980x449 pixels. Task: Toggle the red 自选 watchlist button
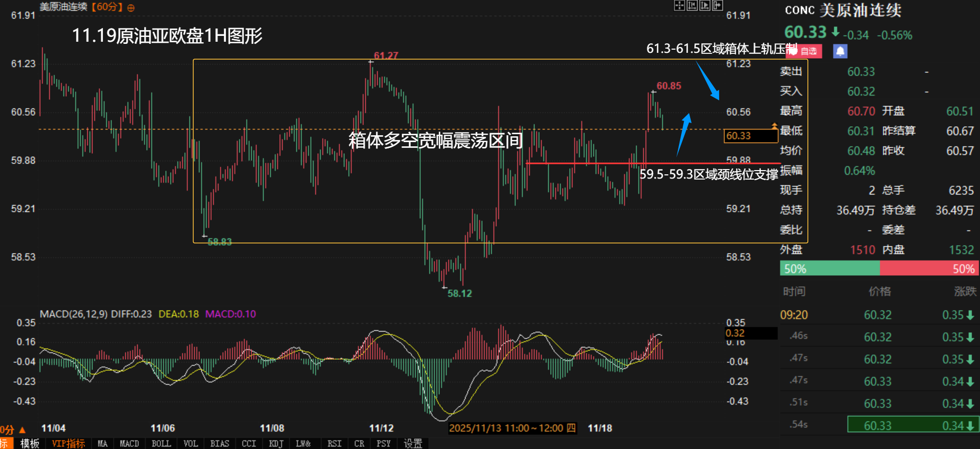click(805, 51)
